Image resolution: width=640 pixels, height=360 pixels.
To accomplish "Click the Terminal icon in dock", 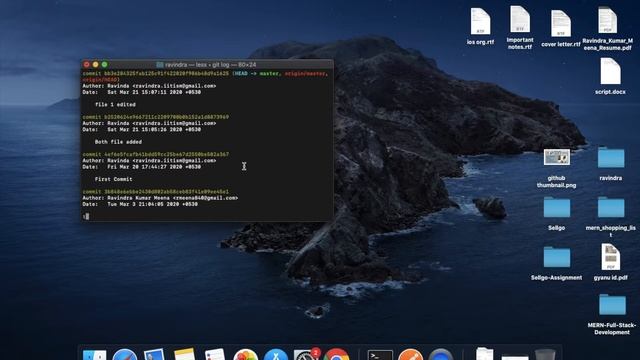I will pyautogui.click(x=380, y=355).
